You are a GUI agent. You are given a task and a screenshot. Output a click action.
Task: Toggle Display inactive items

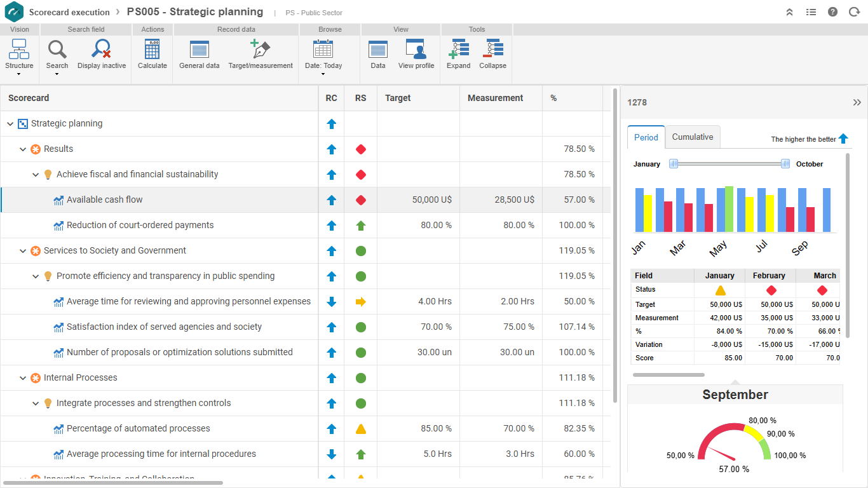click(x=102, y=55)
